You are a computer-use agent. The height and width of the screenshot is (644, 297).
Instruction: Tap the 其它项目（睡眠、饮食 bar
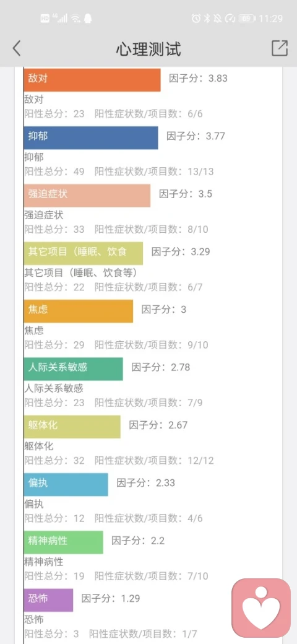(x=84, y=253)
